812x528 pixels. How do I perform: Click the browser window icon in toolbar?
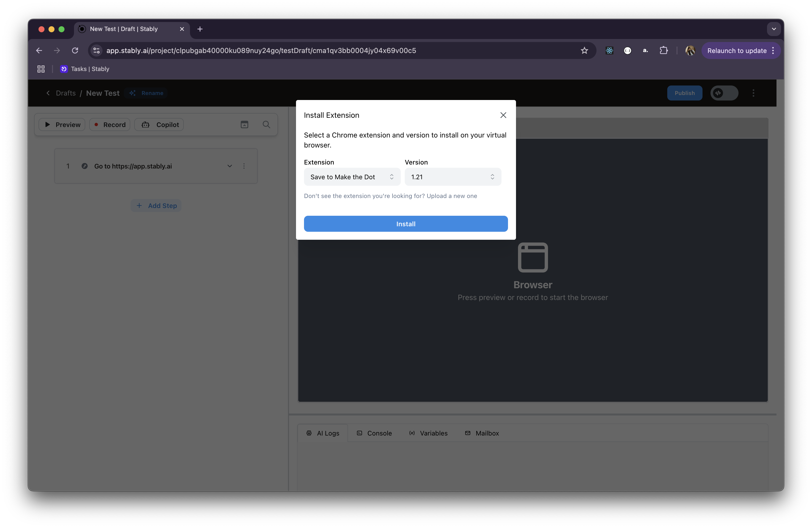point(244,124)
